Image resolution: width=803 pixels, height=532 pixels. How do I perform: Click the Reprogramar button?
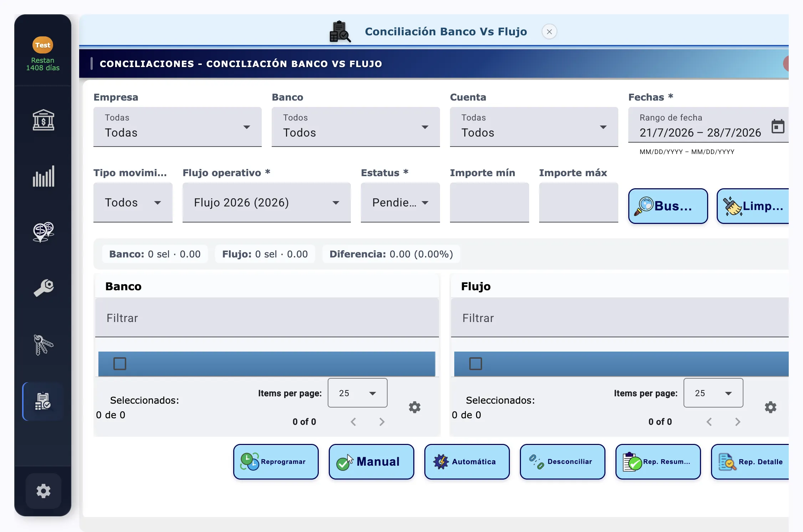pos(276,462)
